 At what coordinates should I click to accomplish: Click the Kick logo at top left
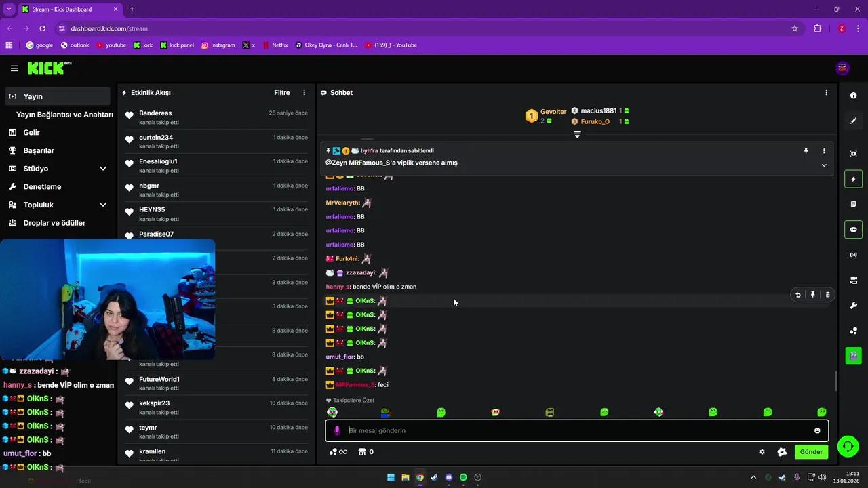coord(45,68)
